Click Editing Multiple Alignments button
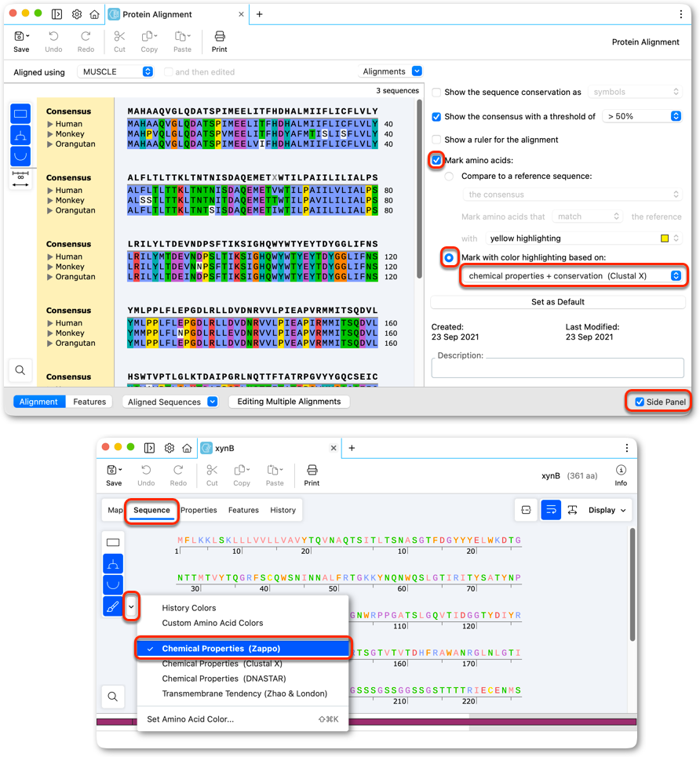The image size is (700, 757). 289,402
